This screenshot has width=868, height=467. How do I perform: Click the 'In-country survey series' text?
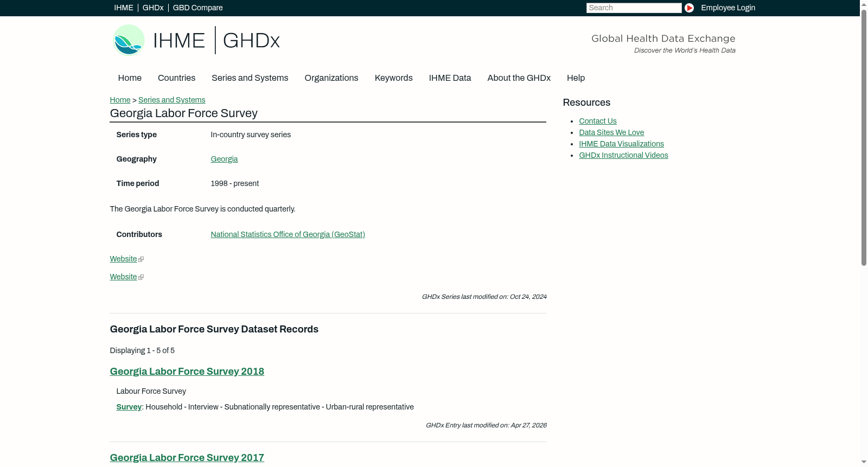[x=251, y=135]
